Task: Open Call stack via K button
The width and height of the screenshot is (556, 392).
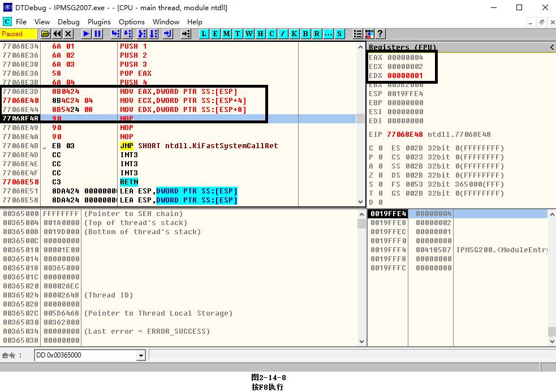Action: (x=294, y=34)
